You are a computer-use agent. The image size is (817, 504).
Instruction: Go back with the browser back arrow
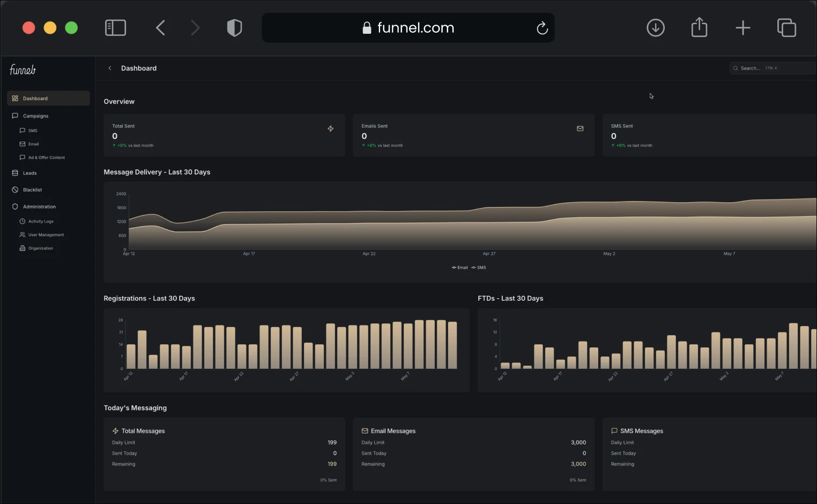click(x=160, y=28)
